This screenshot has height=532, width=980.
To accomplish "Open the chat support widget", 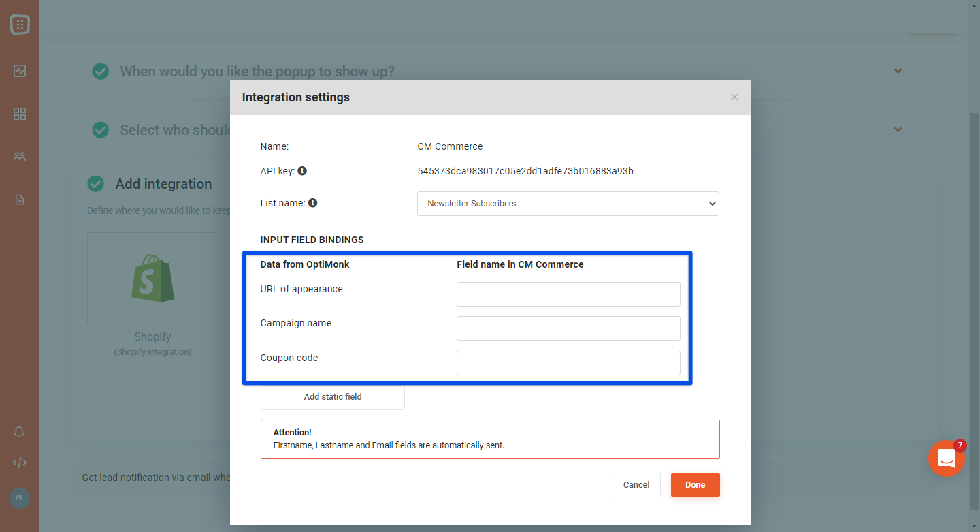I will pos(947,458).
